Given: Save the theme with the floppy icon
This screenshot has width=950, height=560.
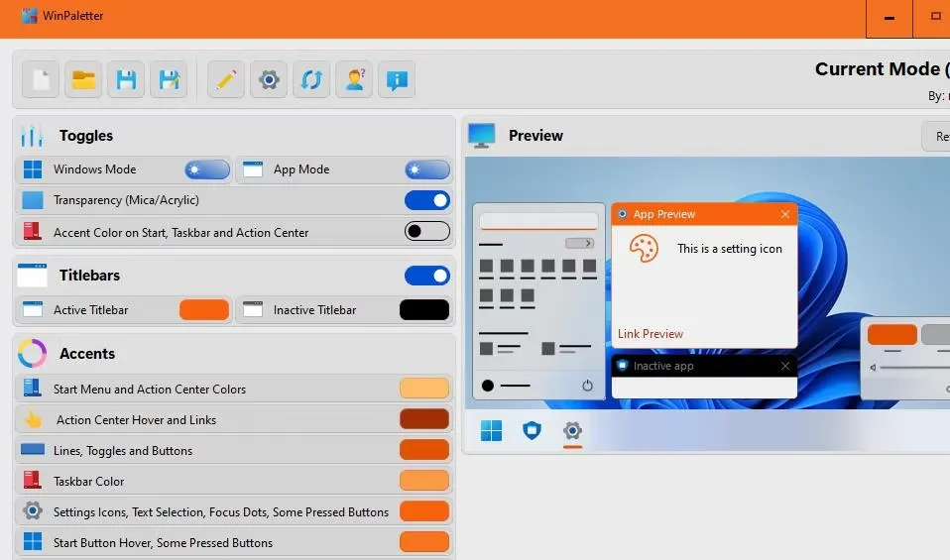Looking at the screenshot, I should click(x=126, y=79).
